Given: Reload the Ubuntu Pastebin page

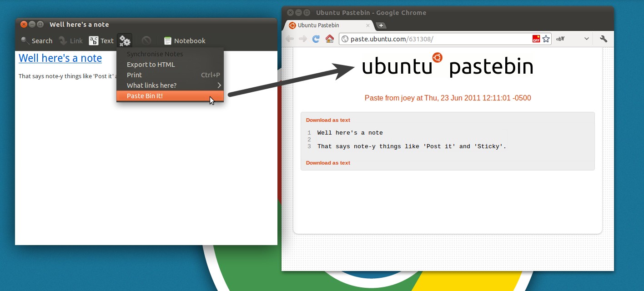Looking at the screenshot, I should (x=316, y=39).
